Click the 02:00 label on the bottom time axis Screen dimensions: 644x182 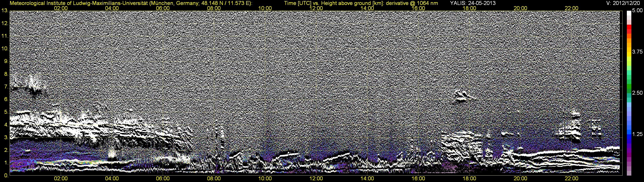point(61,179)
